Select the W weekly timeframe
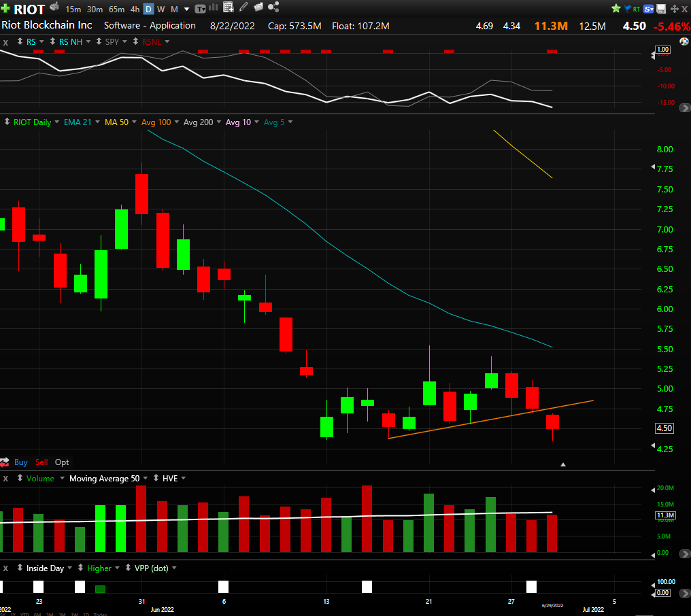Screen dimensions: 691x616 tap(161, 10)
